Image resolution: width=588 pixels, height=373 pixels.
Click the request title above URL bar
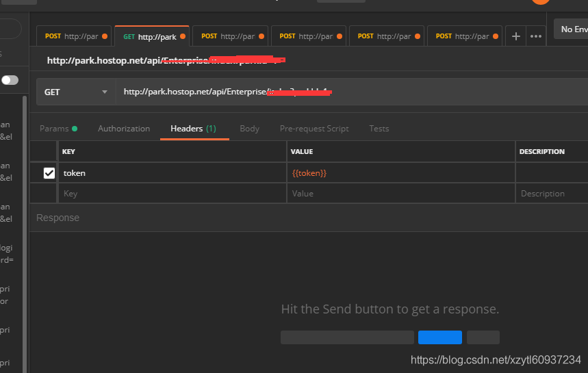click(166, 60)
